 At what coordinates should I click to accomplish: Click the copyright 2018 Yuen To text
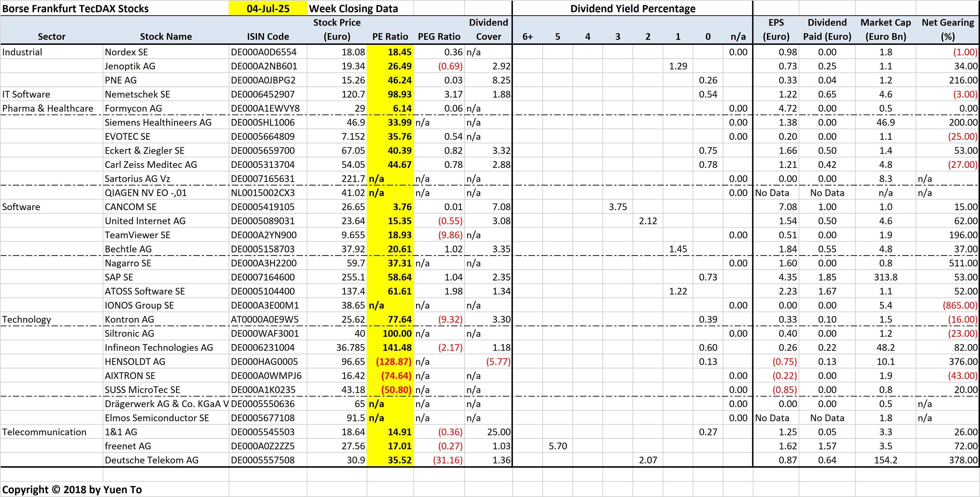pos(72,489)
